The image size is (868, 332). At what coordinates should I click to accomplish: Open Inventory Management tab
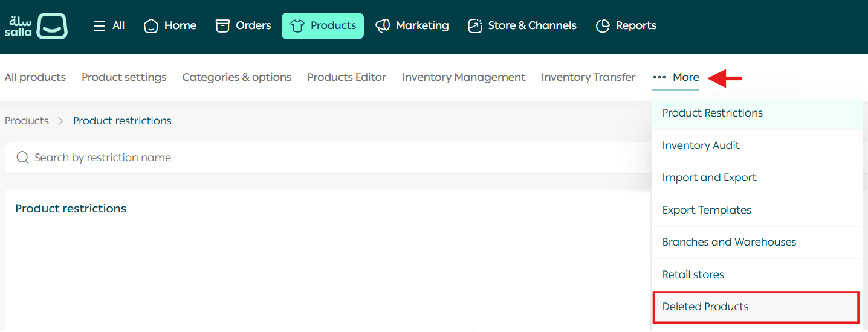[464, 77]
